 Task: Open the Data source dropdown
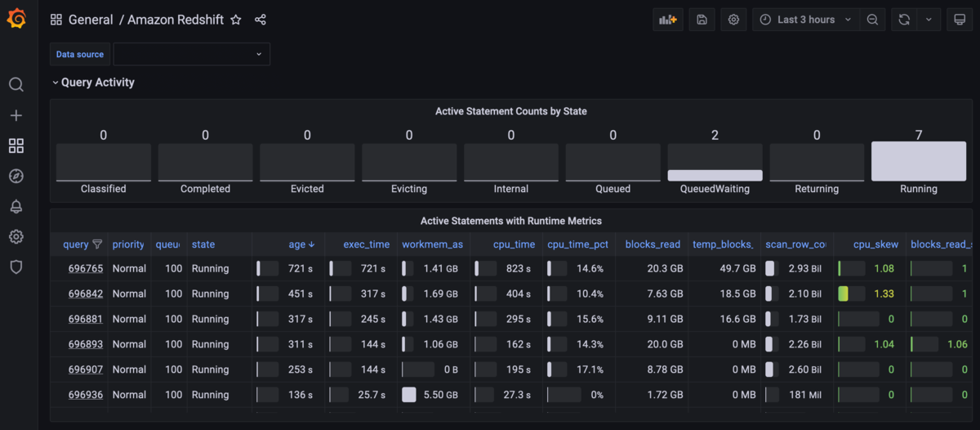coord(191,54)
